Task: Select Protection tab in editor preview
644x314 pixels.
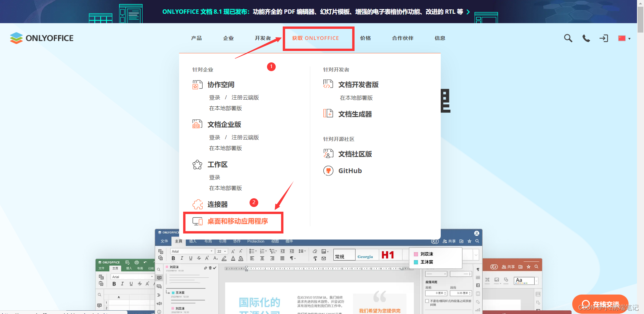Action: click(256, 241)
